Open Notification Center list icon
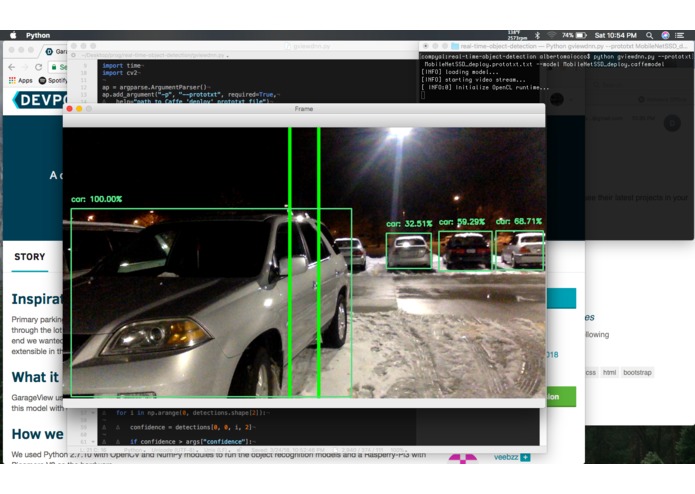The height and width of the screenshot is (494, 695). click(x=679, y=35)
